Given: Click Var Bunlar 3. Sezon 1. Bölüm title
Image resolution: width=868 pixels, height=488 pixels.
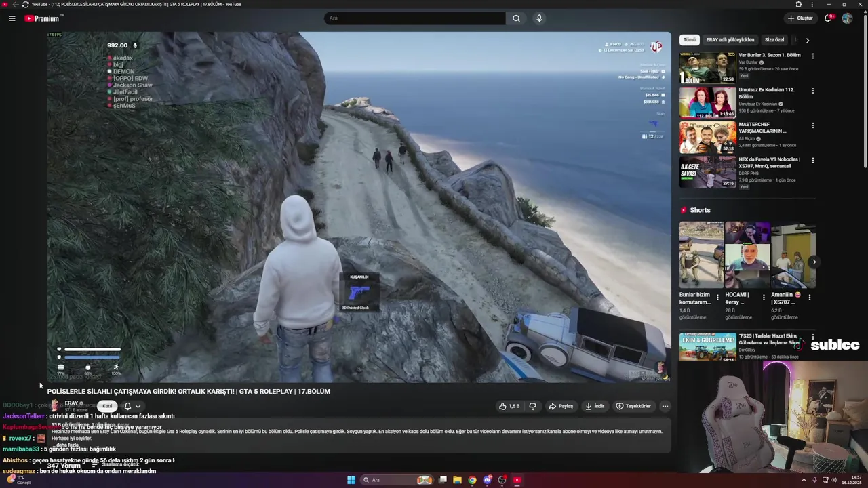Looking at the screenshot, I should pos(770,55).
